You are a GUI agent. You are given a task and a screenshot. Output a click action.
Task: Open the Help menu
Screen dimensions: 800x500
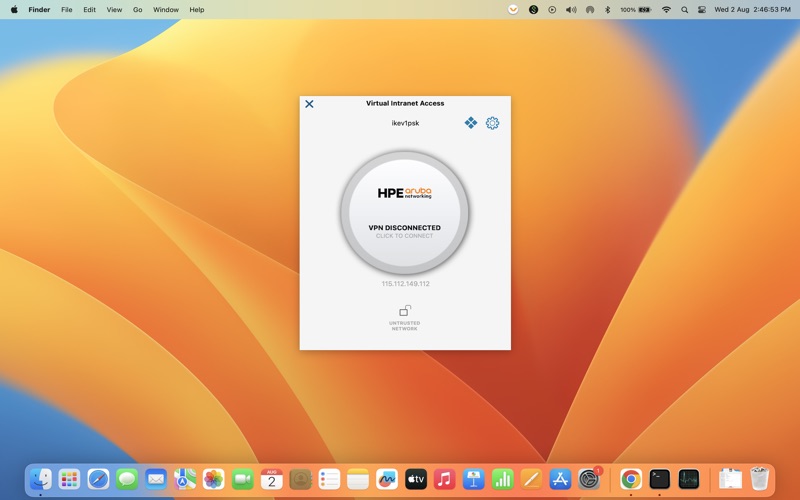pos(197,9)
